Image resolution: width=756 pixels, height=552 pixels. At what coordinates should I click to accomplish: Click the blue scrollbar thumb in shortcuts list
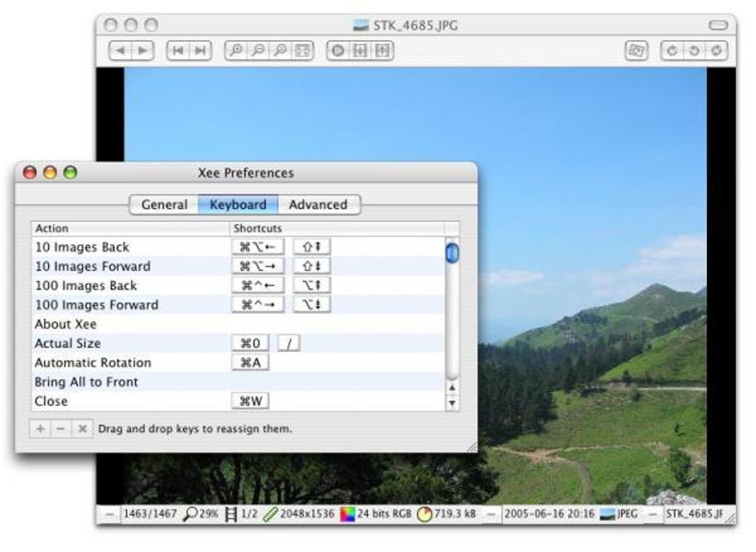[452, 253]
